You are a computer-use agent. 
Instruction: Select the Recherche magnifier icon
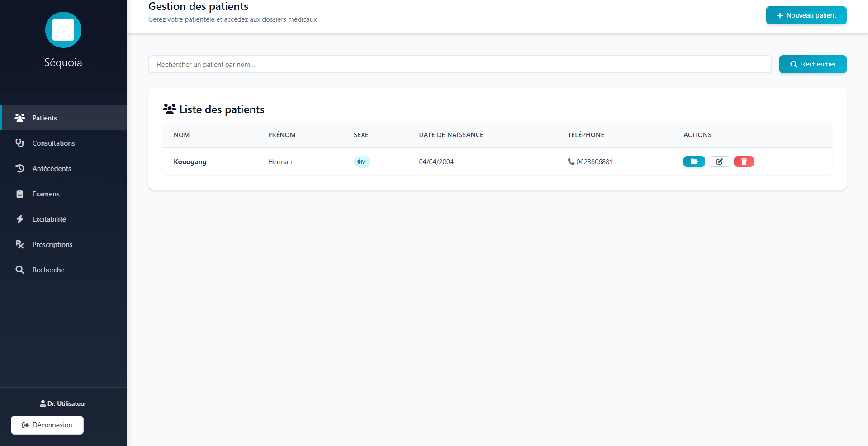20,270
